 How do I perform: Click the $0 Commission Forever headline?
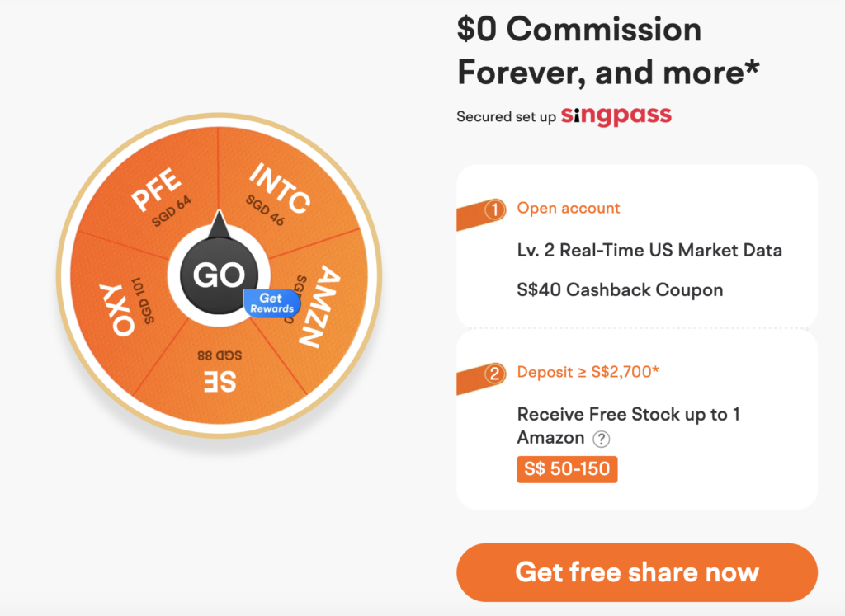click(x=608, y=50)
